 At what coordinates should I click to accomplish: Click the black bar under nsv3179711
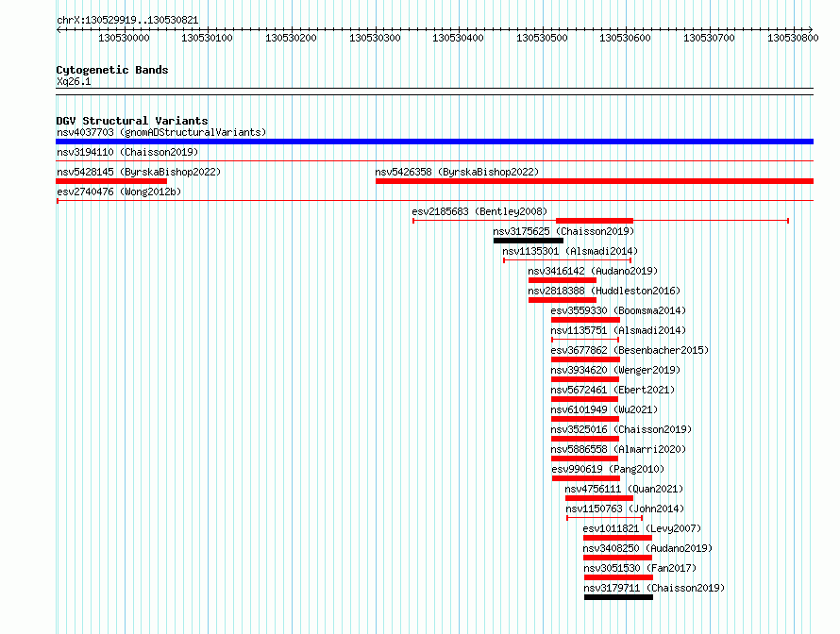pos(619,597)
